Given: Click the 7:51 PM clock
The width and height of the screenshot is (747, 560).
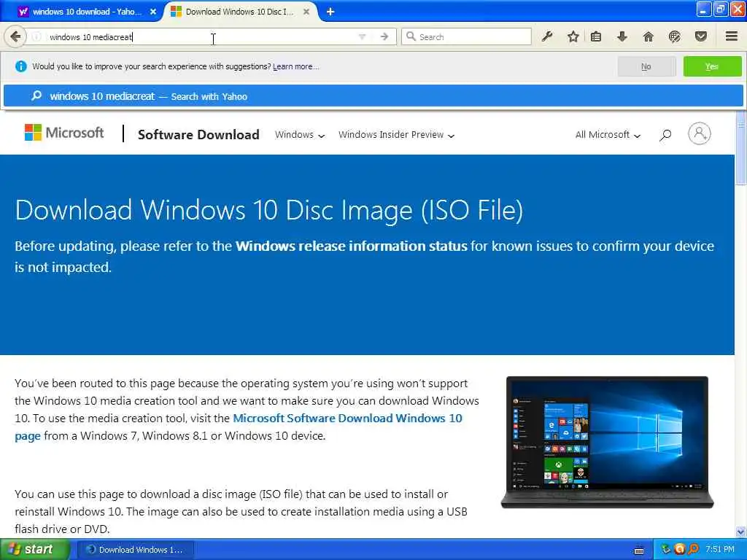Looking at the screenshot, I should tap(720, 550).
